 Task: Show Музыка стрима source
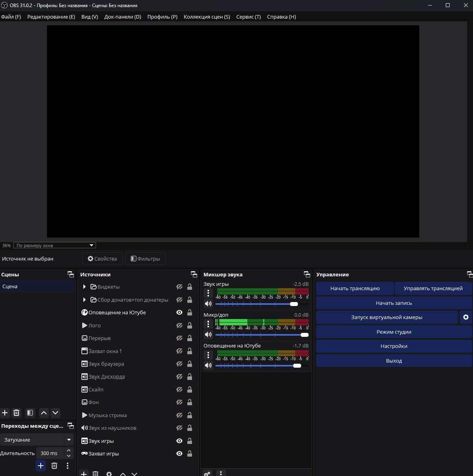pyautogui.click(x=179, y=415)
